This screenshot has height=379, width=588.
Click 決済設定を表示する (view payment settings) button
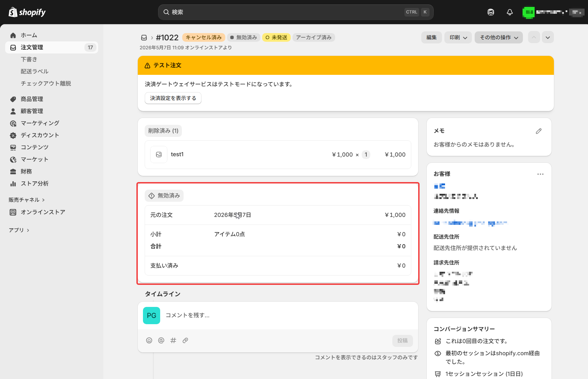173,98
